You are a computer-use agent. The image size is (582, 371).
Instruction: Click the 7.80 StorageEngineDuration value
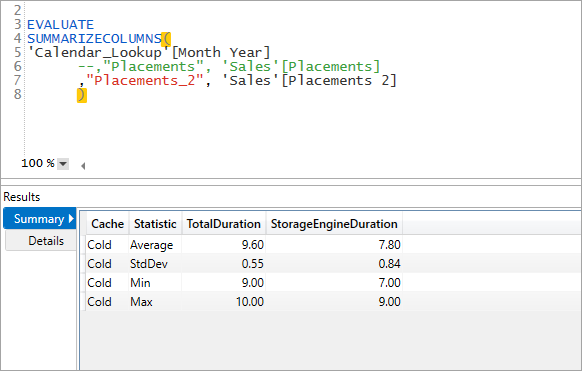click(389, 245)
